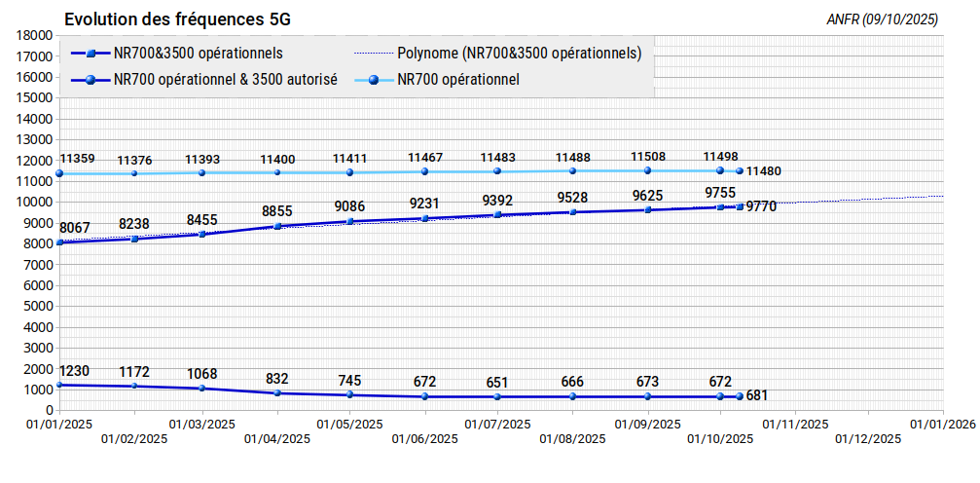Click the x-axis date label 01/07/2025

[497, 425]
